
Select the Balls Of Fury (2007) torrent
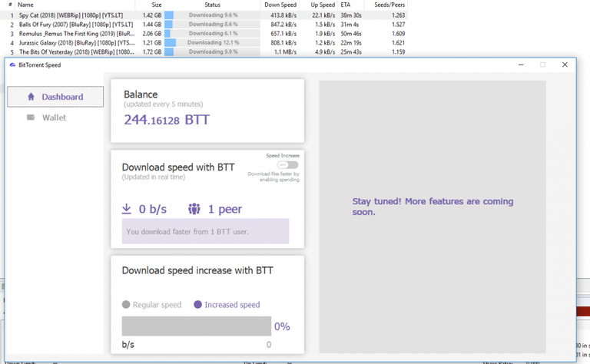[204, 25]
